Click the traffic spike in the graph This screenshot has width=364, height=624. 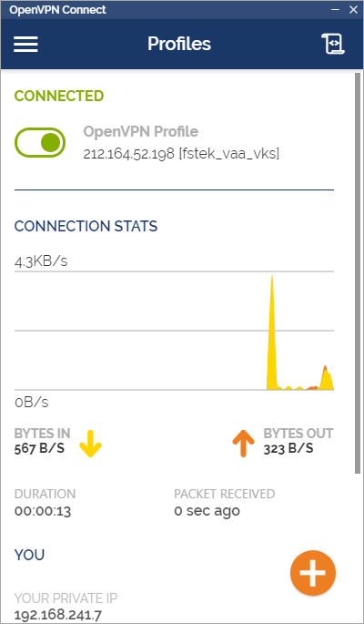[272, 332]
